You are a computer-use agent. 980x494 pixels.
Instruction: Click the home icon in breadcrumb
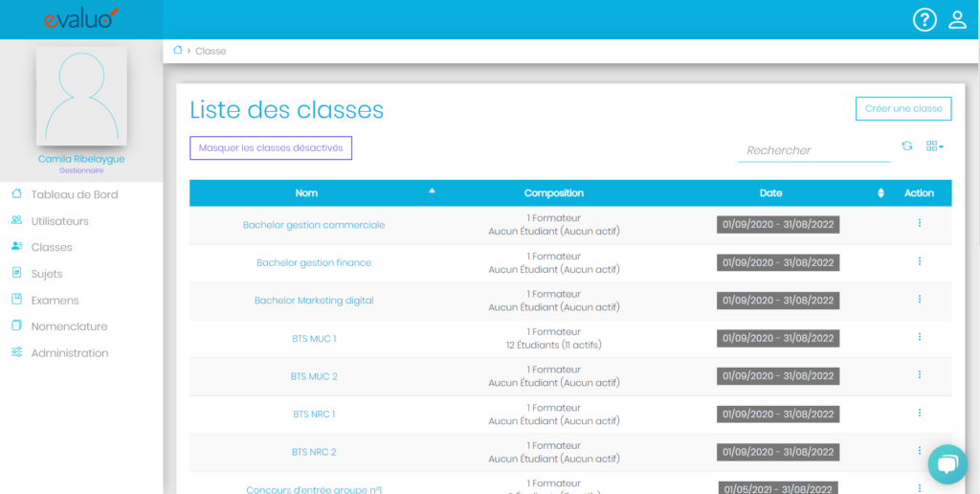tap(177, 50)
